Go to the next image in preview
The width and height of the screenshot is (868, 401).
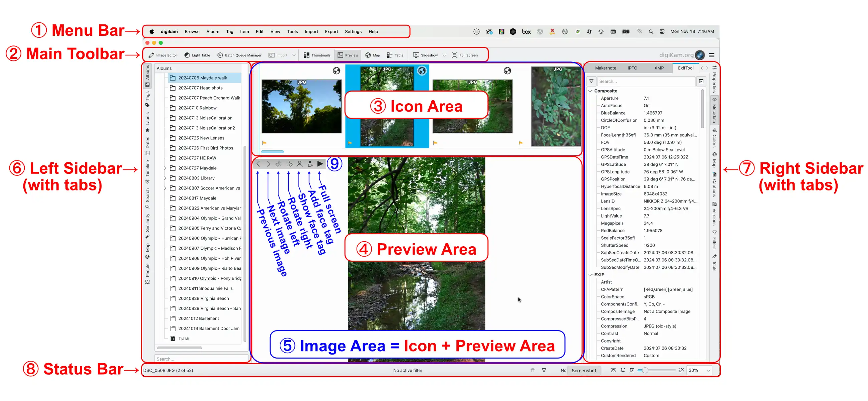pyautogui.click(x=268, y=164)
